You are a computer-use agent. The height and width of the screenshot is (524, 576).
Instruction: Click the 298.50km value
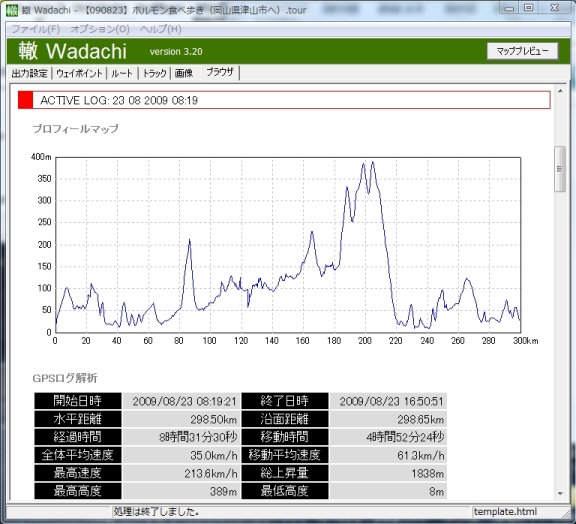[x=213, y=419]
